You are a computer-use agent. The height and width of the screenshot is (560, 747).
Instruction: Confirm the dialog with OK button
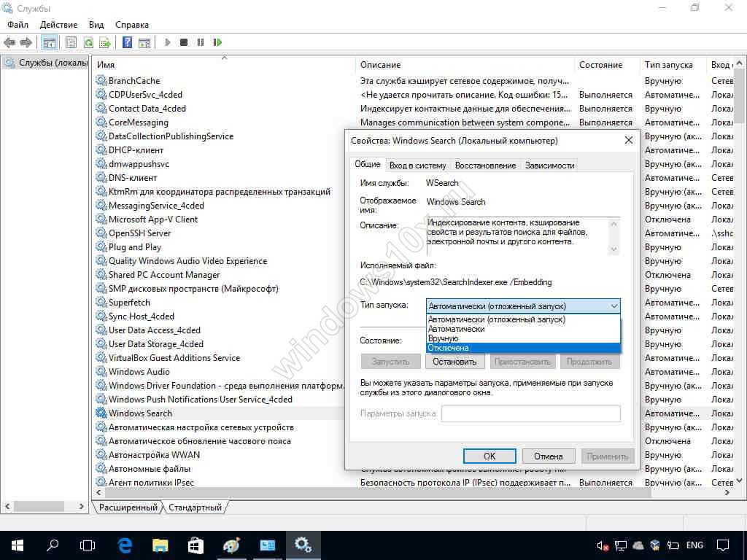tap(489, 456)
